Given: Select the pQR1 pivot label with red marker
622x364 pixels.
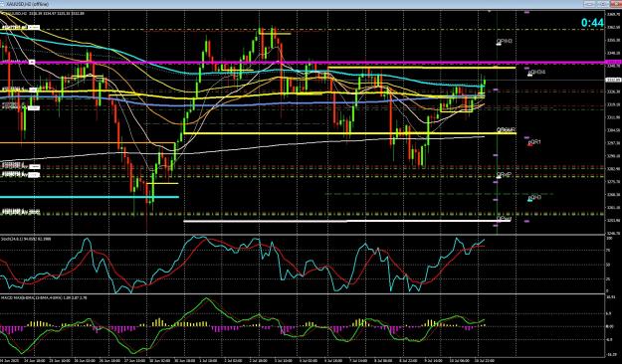Looking at the screenshot, I should point(534,142).
